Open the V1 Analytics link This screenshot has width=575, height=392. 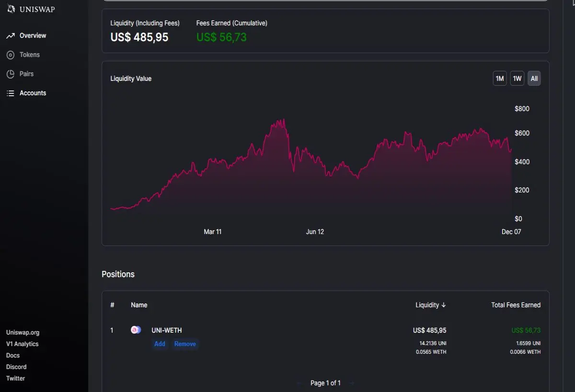tap(23, 344)
